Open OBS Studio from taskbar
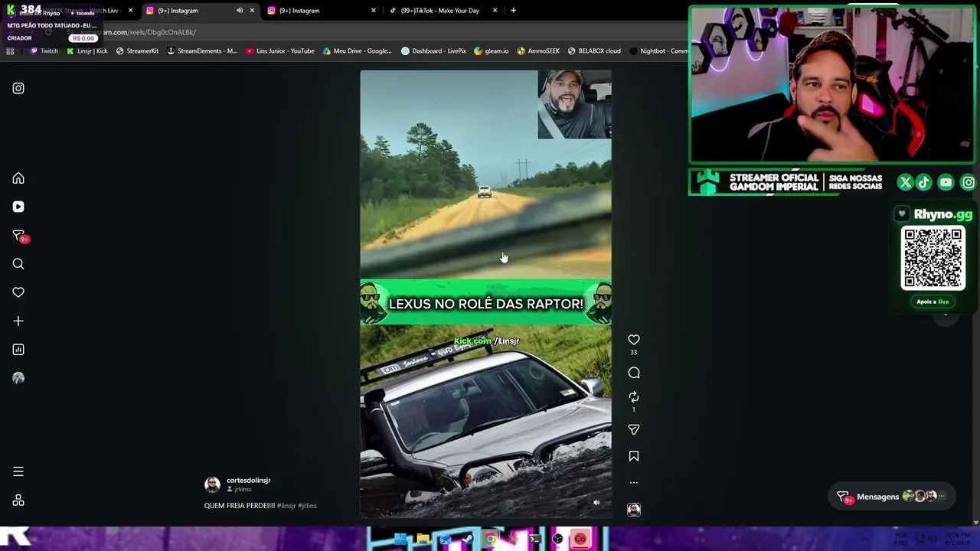Image resolution: width=980 pixels, height=551 pixels. [x=557, y=540]
